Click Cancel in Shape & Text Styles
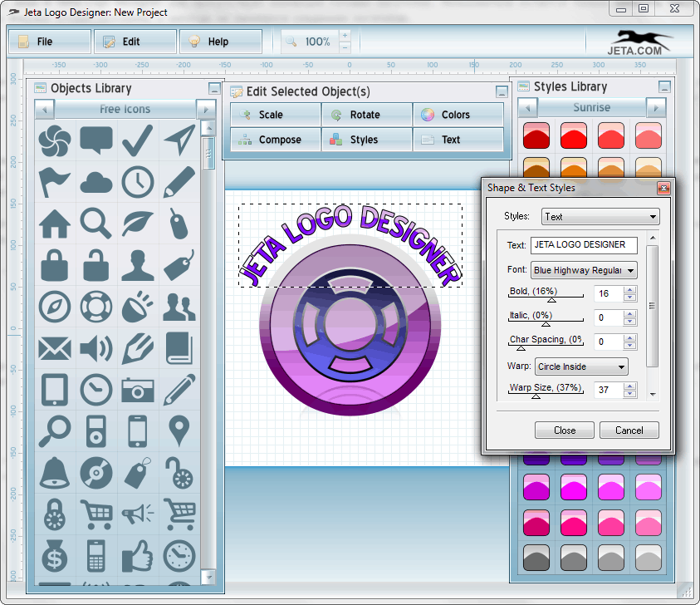Screen dimensions: 700x605 [x=629, y=430]
